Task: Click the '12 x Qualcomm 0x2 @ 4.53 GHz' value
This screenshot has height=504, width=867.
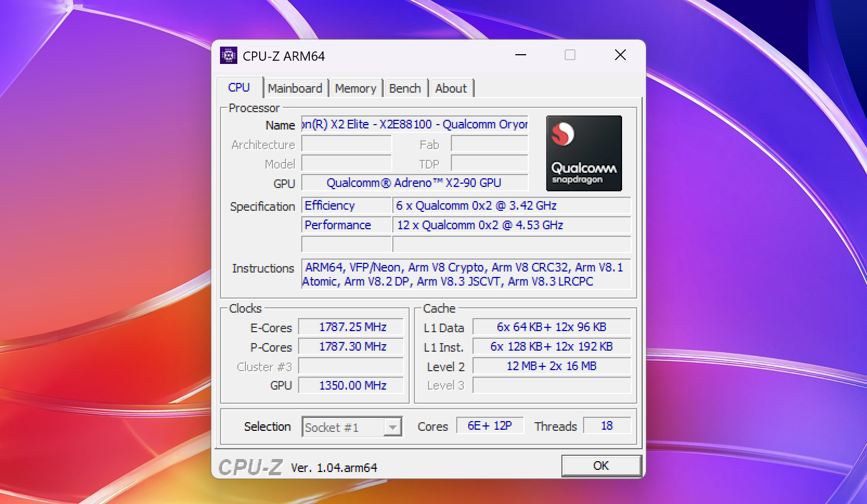Action: [512, 225]
